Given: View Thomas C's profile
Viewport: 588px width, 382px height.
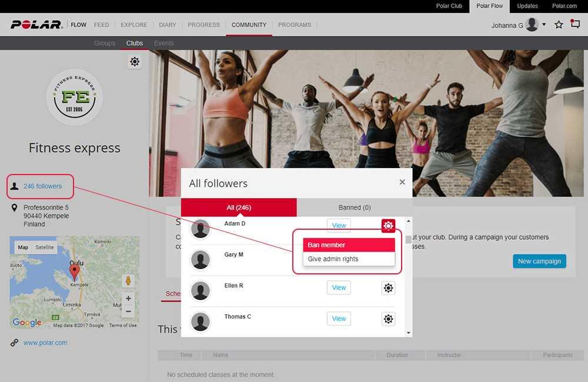Looking at the screenshot, I should coord(339,319).
